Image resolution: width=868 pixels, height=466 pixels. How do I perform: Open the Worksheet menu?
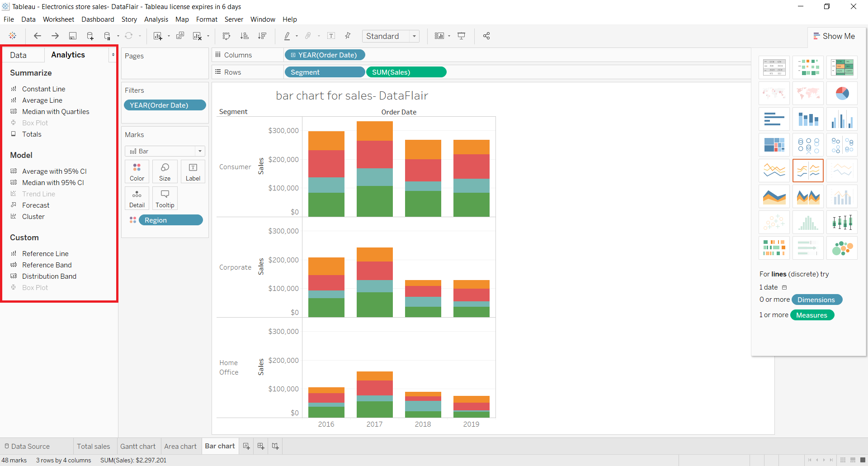click(58, 19)
